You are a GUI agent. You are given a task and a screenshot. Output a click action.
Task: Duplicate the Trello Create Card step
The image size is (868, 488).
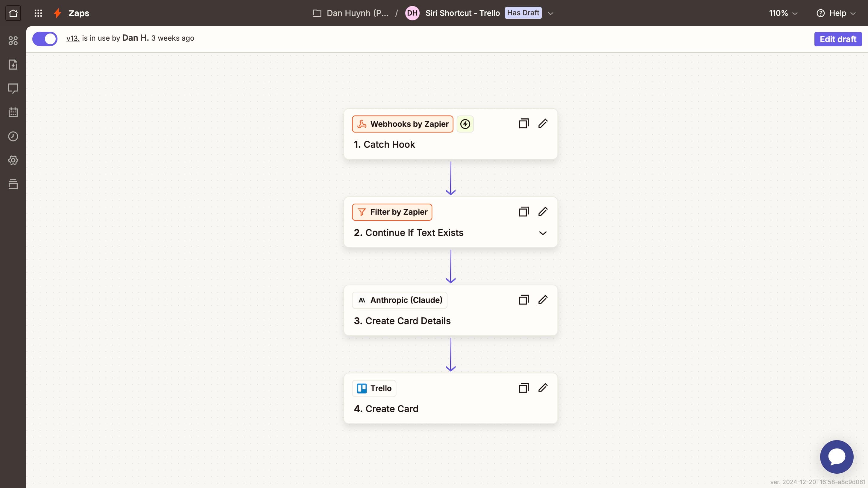pos(523,388)
